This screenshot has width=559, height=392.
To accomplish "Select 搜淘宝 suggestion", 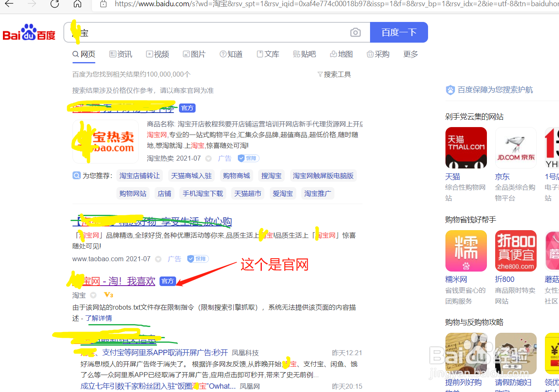I will 271,176.
